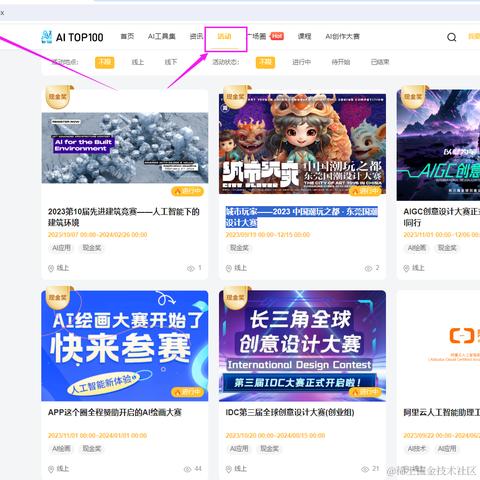
Task: Click date 2023/11/01 00:00-2024/01/01 00:00
Action: point(98,436)
